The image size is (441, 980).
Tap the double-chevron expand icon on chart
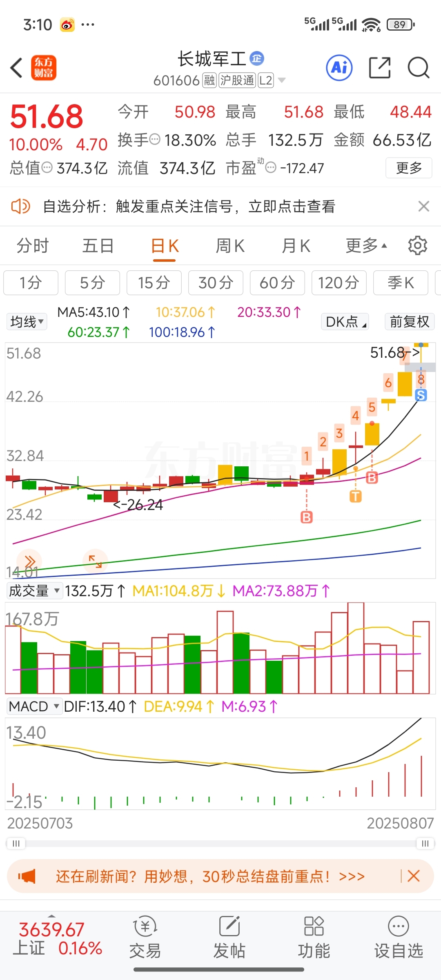click(x=30, y=561)
